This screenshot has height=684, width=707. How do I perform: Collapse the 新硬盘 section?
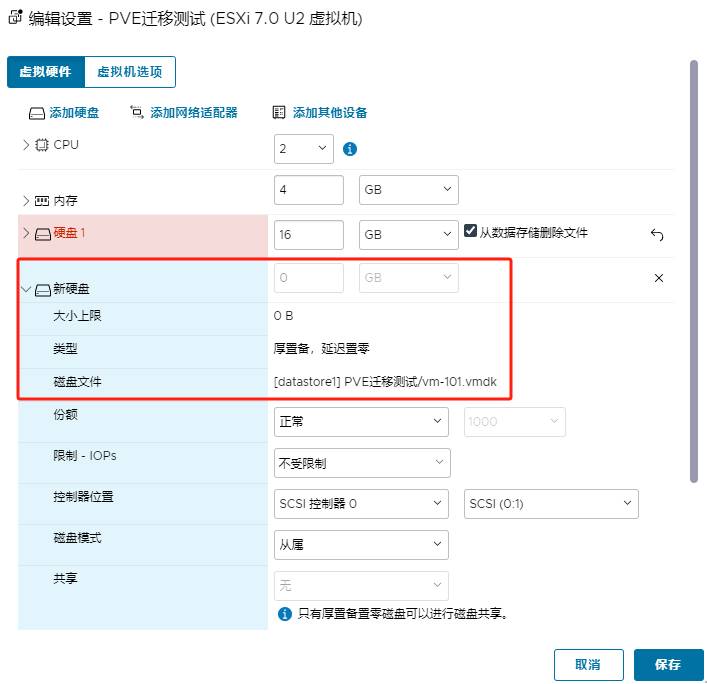(26, 289)
